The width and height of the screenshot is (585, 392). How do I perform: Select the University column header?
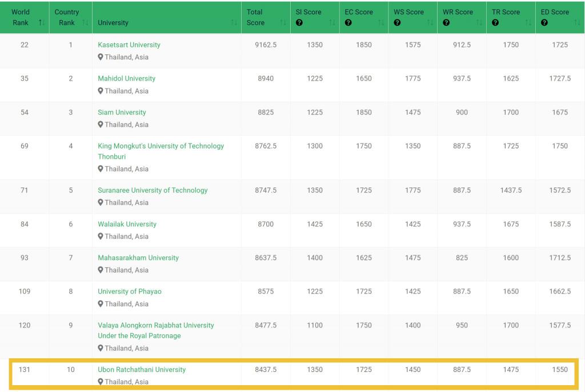pyautogui.click(x=113, y=23)
